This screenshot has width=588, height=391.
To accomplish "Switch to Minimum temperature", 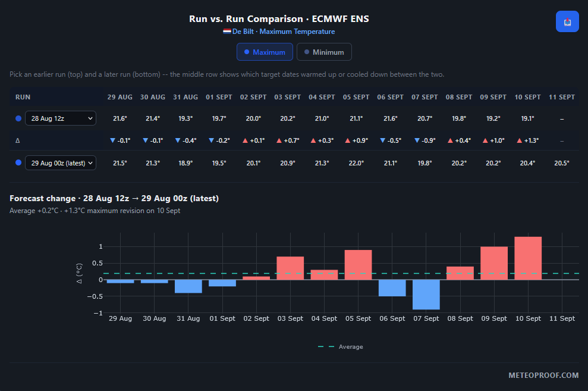I will click(x=324, y=52).
